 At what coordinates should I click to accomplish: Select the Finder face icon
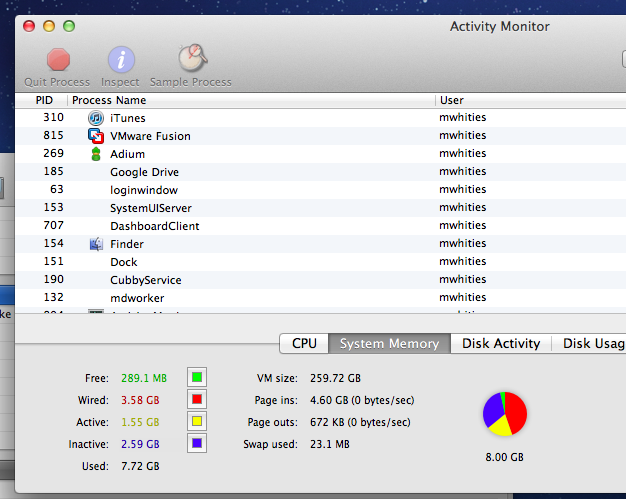point(96,244)
